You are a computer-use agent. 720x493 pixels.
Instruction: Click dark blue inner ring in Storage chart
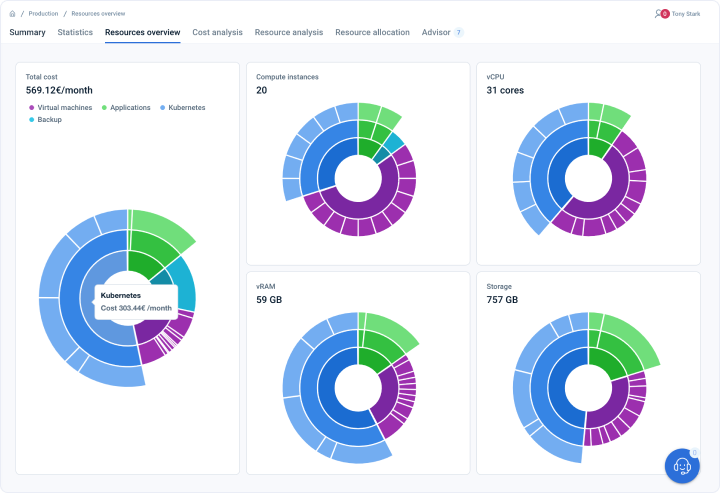click(x=557, y=388)
